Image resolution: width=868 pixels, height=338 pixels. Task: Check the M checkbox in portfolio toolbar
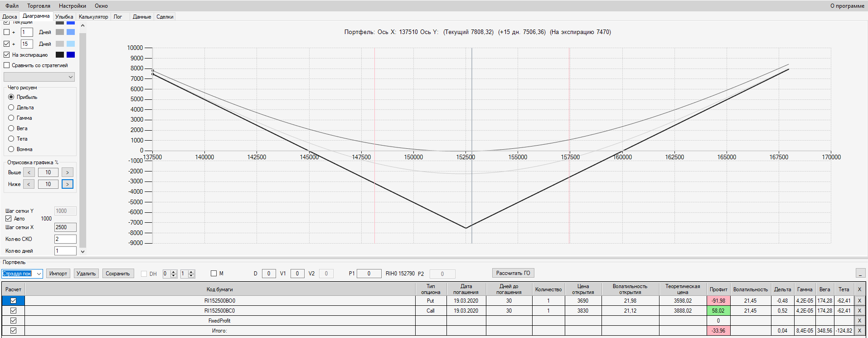tap(213, 274)
